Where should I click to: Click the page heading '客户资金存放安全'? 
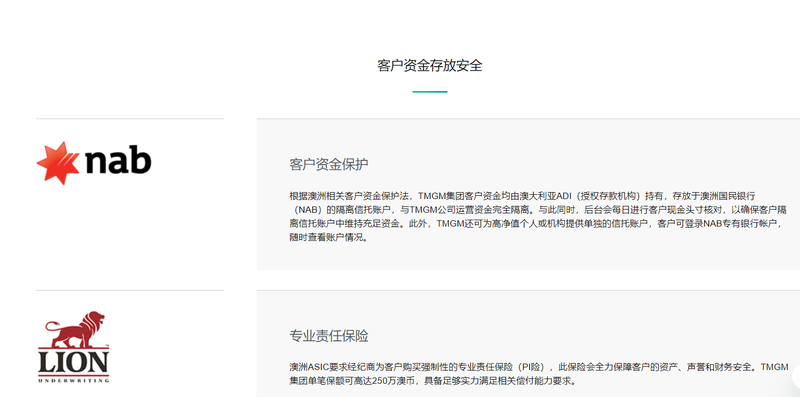430,66
